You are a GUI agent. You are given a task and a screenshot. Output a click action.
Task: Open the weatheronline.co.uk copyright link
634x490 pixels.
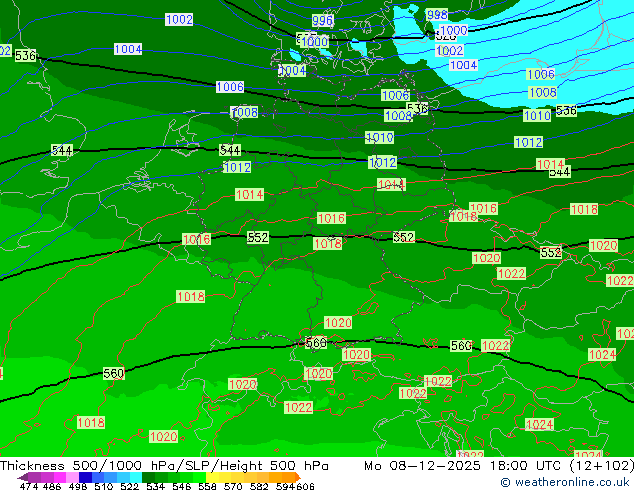coord(564,482)
